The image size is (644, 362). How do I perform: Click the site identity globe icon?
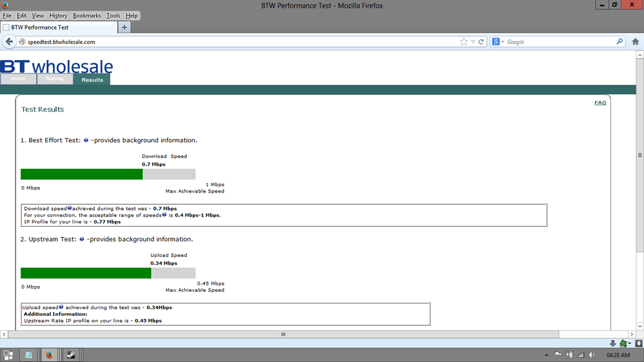(x=22, y=42)
